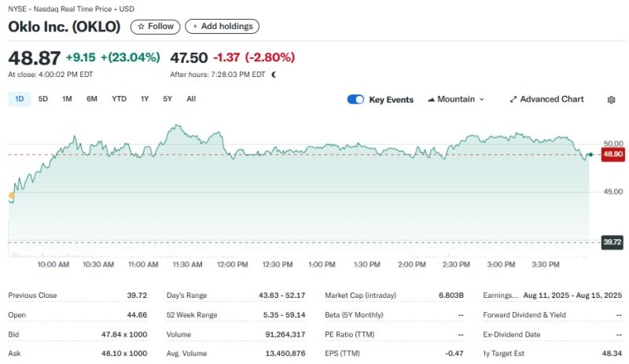This screenshot has width=629, height=364.
Task: Toggle the Key Events switch
Action: 355,100
